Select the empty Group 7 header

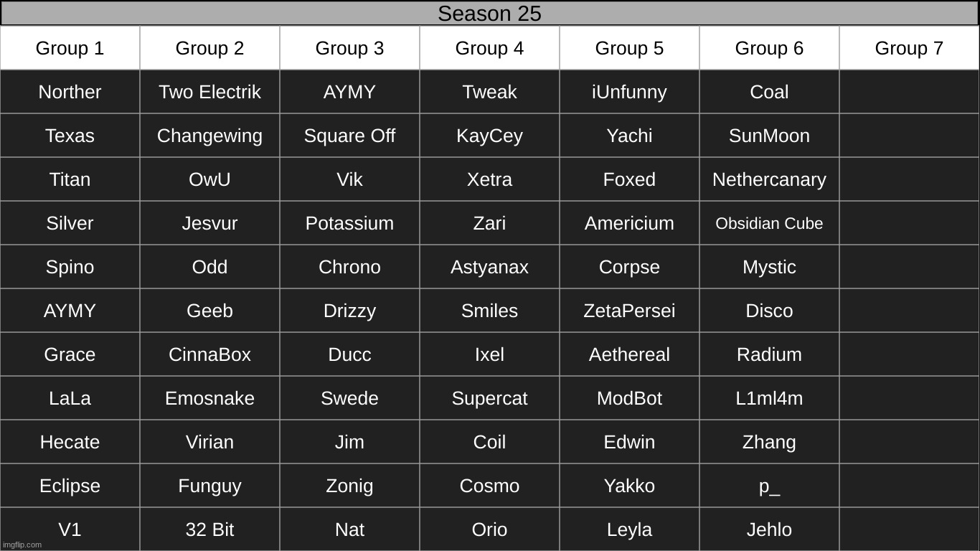point(909,48)
